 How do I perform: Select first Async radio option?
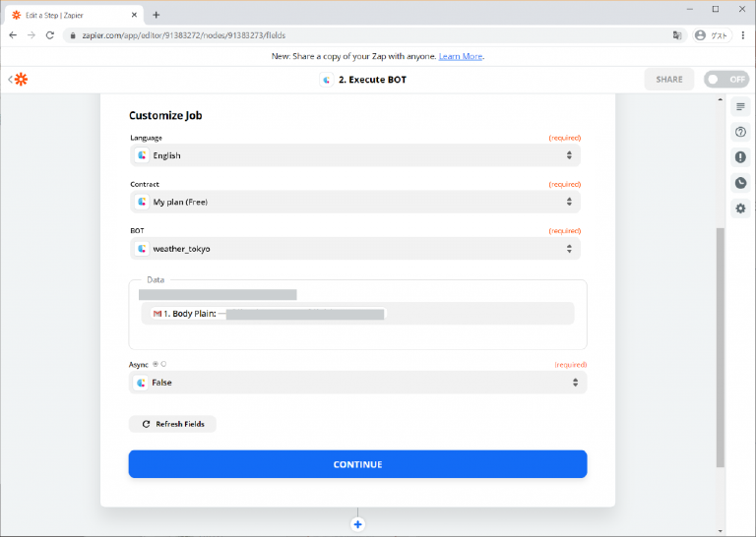click(156, 364)
